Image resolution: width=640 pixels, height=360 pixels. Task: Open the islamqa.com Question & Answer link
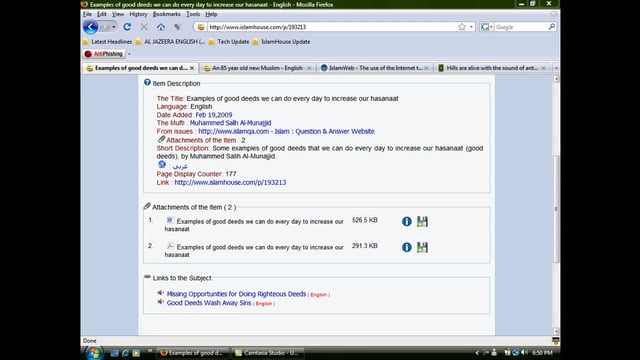(x=286, y=131)
